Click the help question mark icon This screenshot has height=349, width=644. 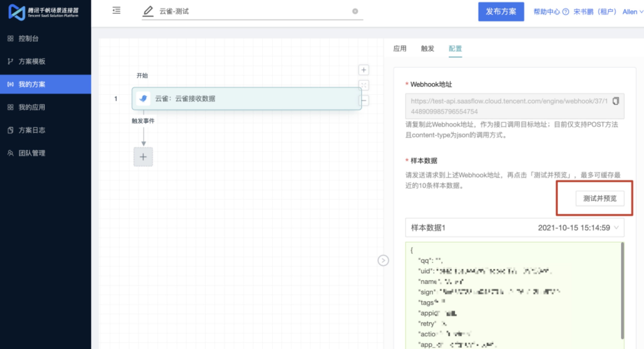click(x=566, y=12)
